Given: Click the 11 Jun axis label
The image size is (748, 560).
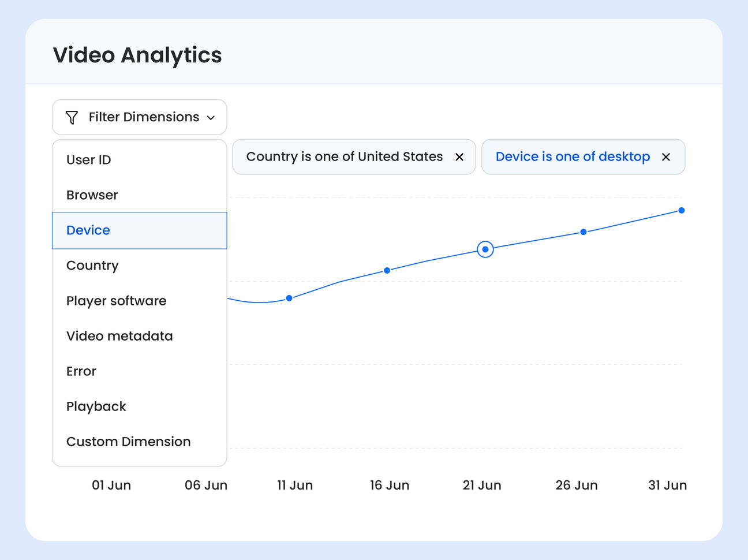Looking at the screenshot, I should pos(295,486).
